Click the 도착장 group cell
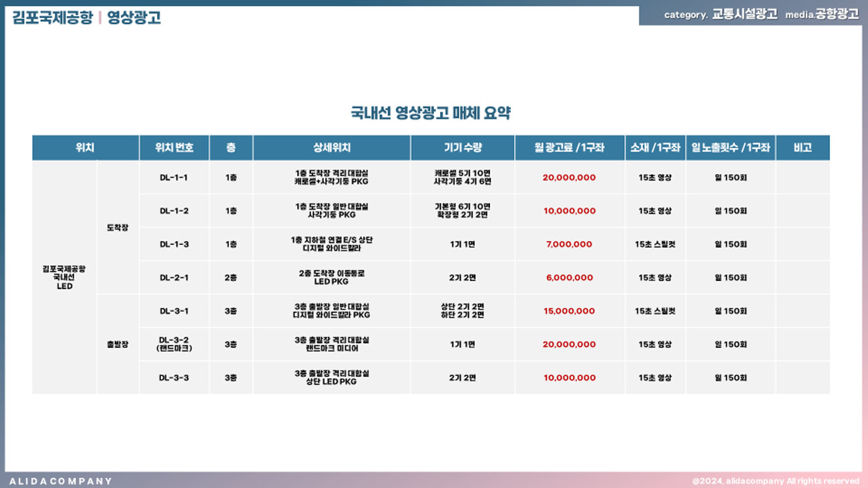 (118, 228)
